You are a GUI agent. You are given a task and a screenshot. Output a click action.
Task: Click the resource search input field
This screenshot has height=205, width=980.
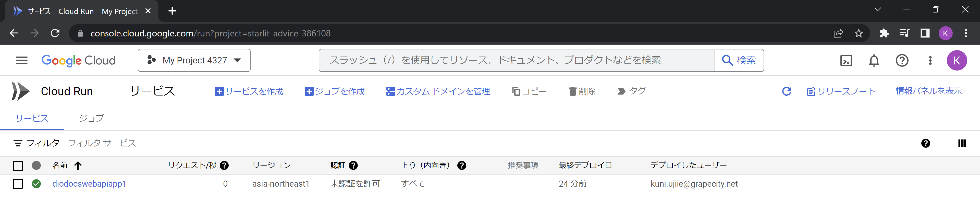click(x=517, y=60)
